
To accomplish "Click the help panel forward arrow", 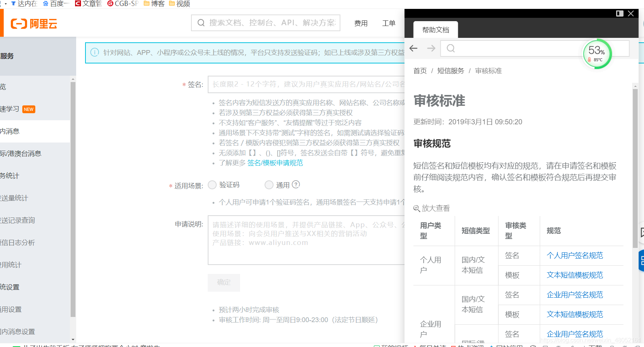I will click(431, 48).
